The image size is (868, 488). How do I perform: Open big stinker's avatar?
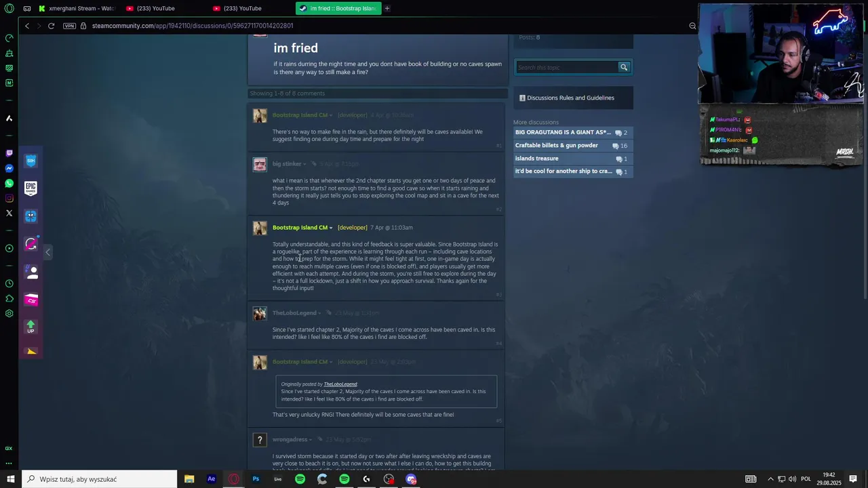click(x=260, y=165)
